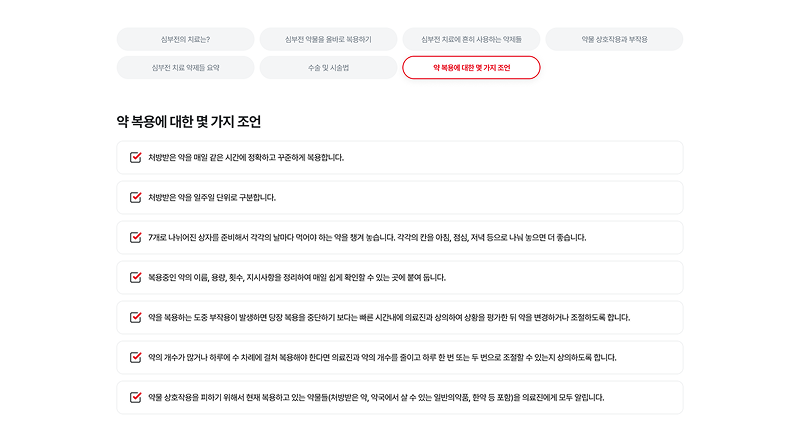Select the active '약 복용에 대한 몇 가지 조언' tab
This screenshot has width=800, height=448.
point(471,68)
